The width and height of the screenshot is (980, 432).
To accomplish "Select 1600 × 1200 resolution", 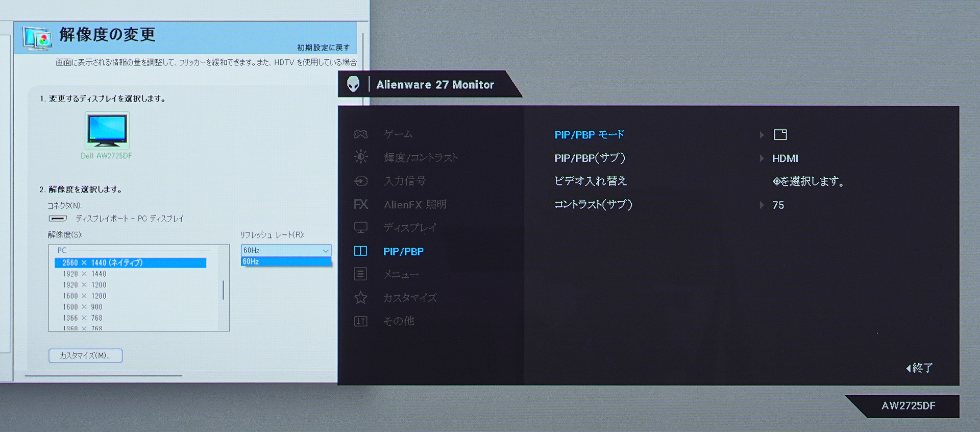I will (x=85, y=296).
